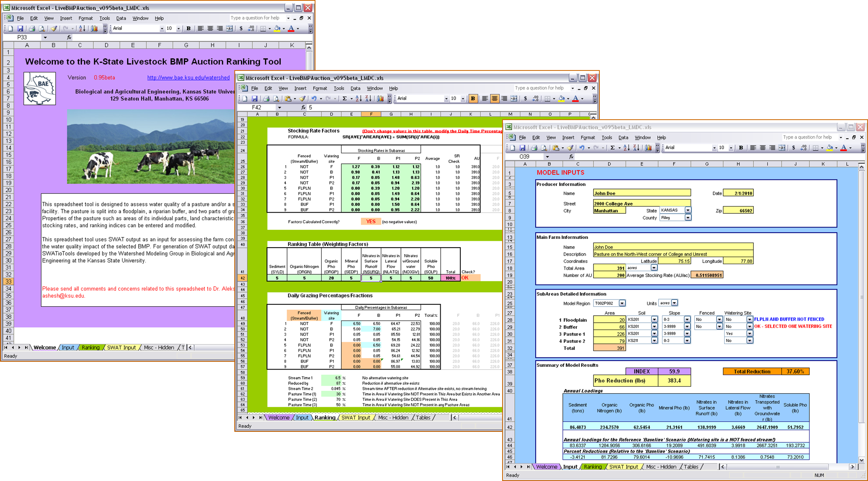Click Undo arrow in Input window toolbar
868x481 pixels.
[581, 148]
